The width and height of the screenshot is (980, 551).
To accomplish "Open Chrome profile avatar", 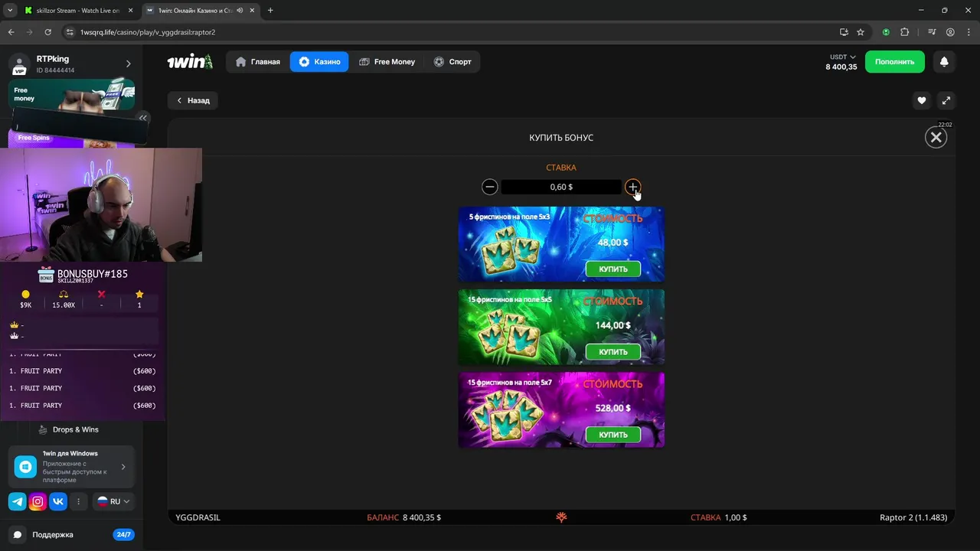I will pos(950,32).
